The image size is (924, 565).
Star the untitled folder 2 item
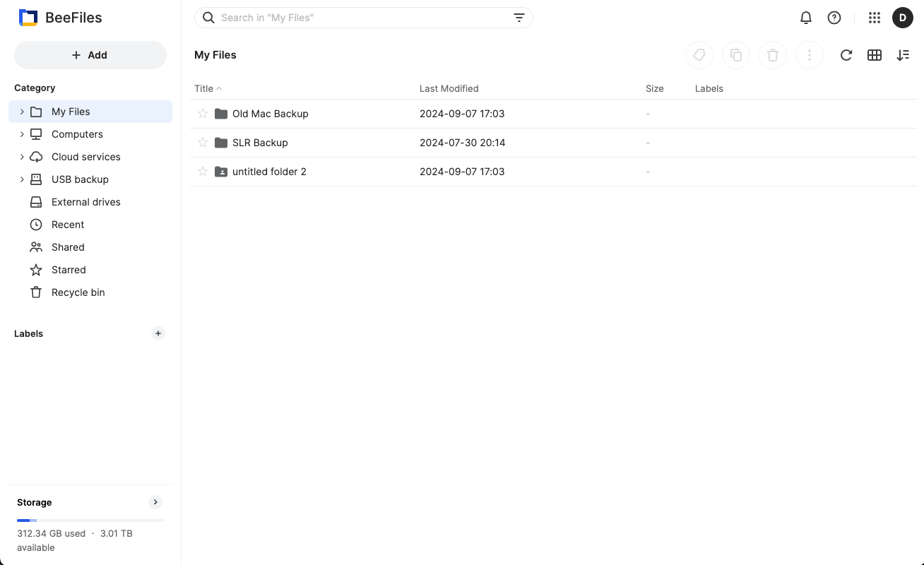coord(203,172)
